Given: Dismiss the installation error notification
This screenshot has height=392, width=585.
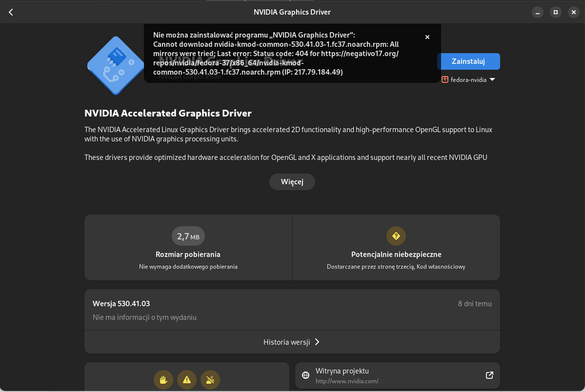Looking at the screenshot, I should [427, 37].
